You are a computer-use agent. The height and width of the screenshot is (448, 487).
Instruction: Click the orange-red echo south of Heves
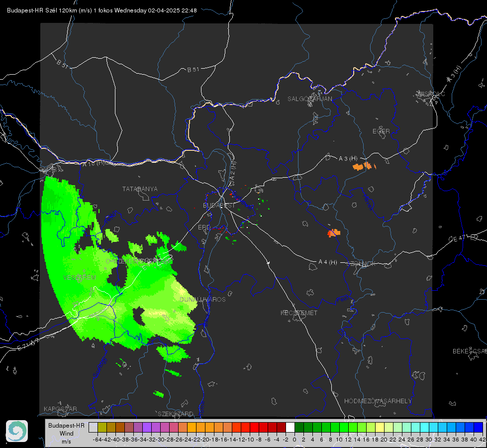click(x=334, y=232)
